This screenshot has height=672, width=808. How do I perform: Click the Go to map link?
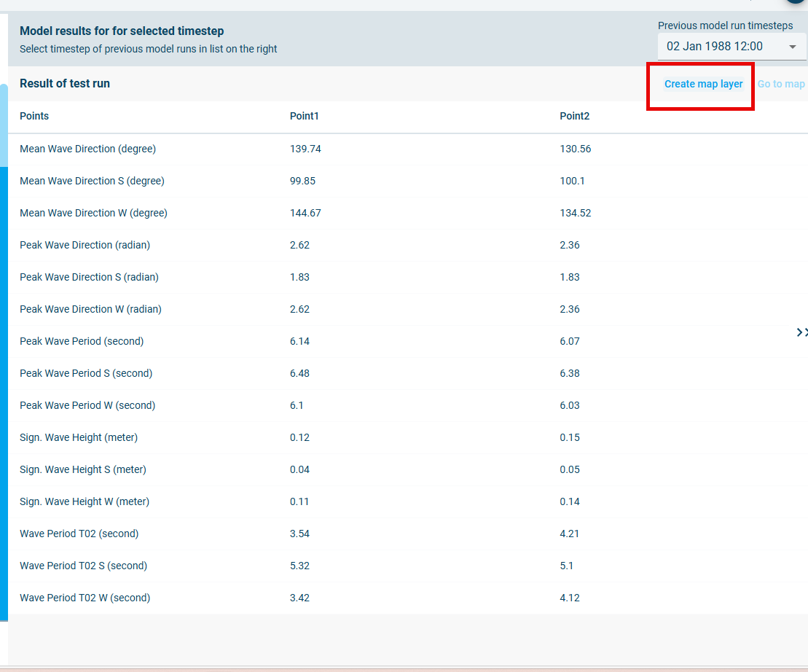781,84
